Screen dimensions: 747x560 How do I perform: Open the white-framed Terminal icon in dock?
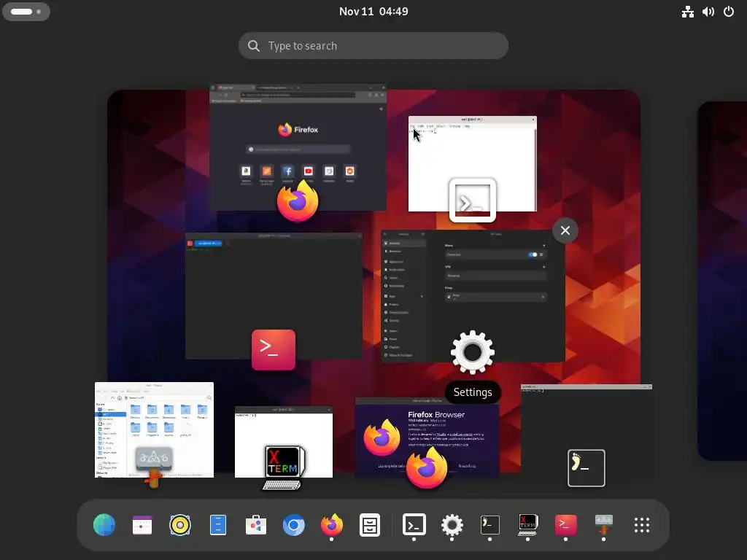414,525
